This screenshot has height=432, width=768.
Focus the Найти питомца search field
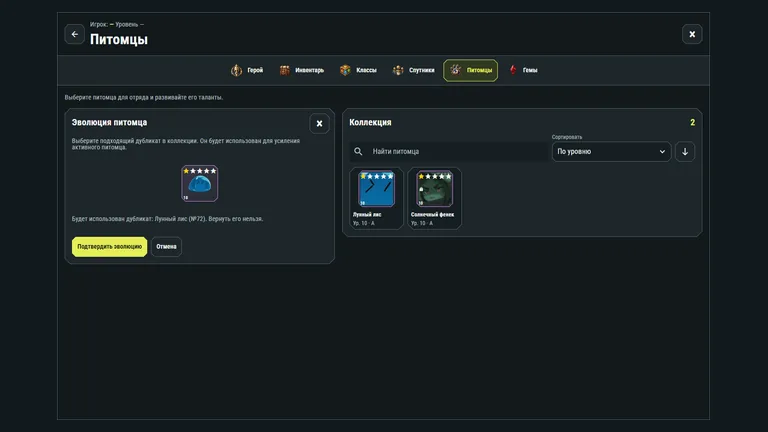pos(449,152)
